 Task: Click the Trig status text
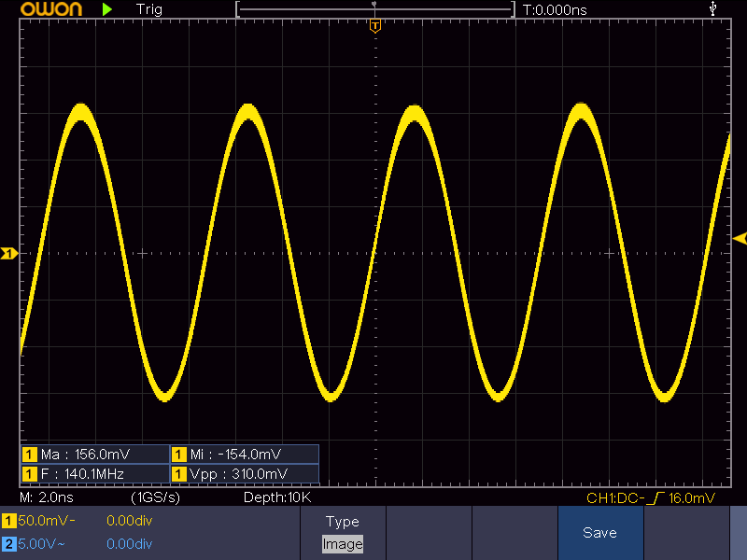pos(149,9)
